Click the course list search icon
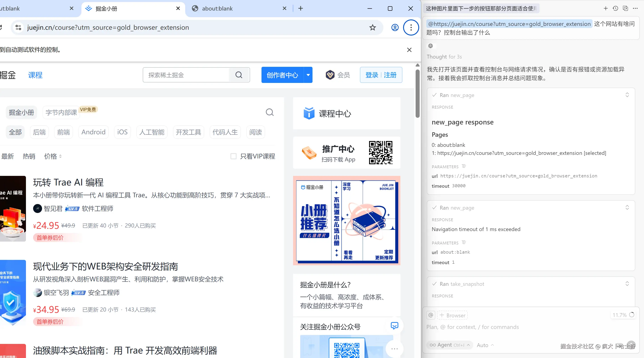Viewport: 644px width, 358px height. click(x=270, y=112)
